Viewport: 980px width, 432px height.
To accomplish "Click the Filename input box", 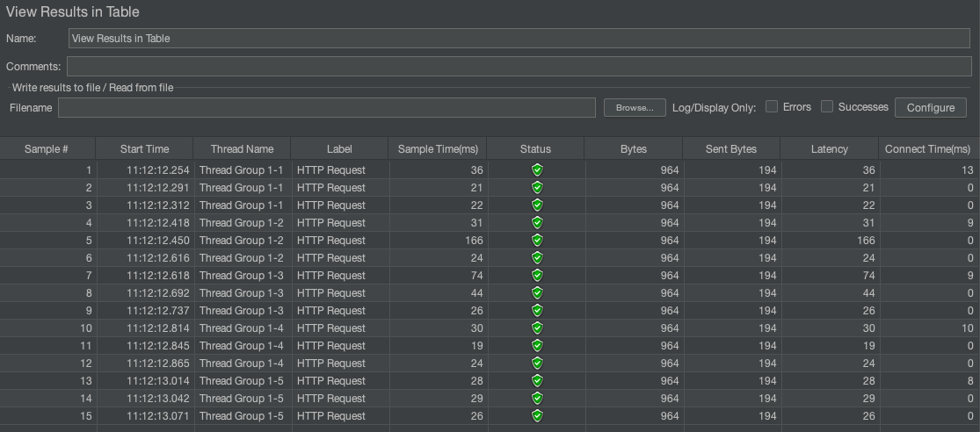I will point(327,107).
